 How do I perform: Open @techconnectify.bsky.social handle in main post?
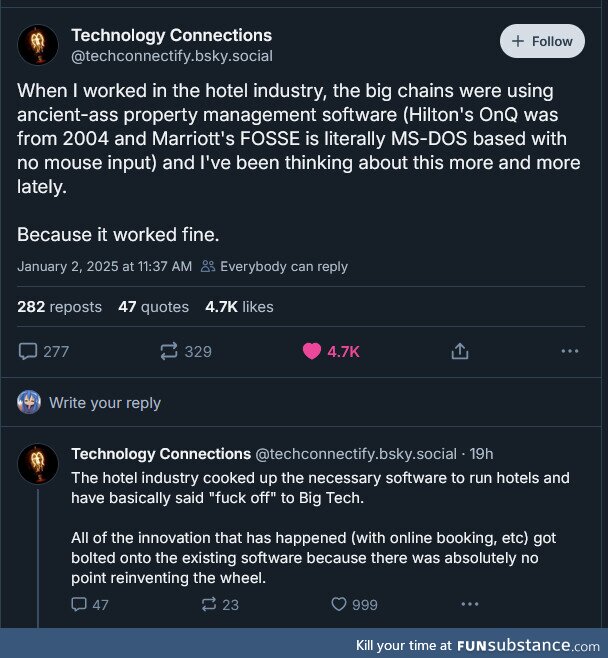tap(172, 56)
